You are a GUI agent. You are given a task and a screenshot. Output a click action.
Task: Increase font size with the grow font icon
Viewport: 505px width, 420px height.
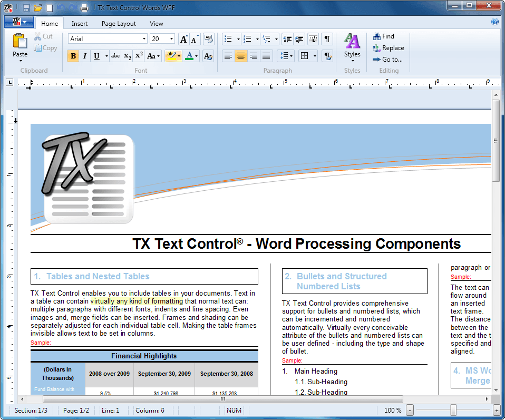(x=184, y=39)
